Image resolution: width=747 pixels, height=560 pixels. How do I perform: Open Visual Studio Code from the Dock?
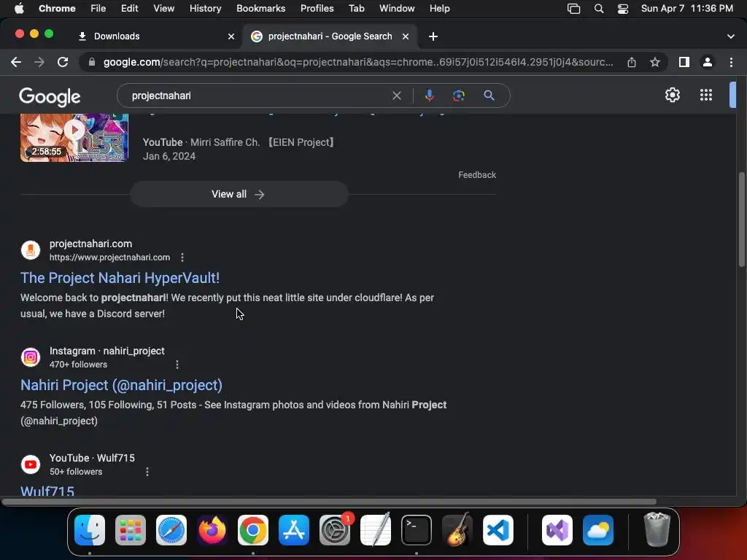498,530
